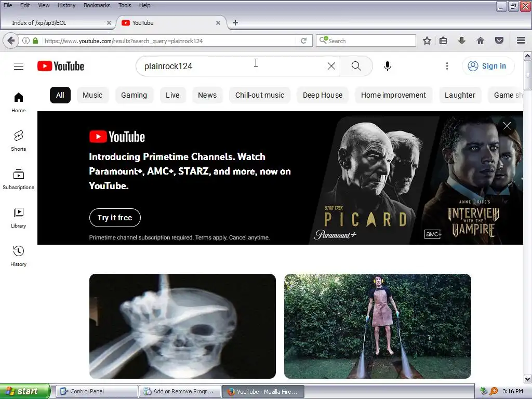
Task: Switch to the Index of /xp/sp3/EOL tab
Action: 58,23
